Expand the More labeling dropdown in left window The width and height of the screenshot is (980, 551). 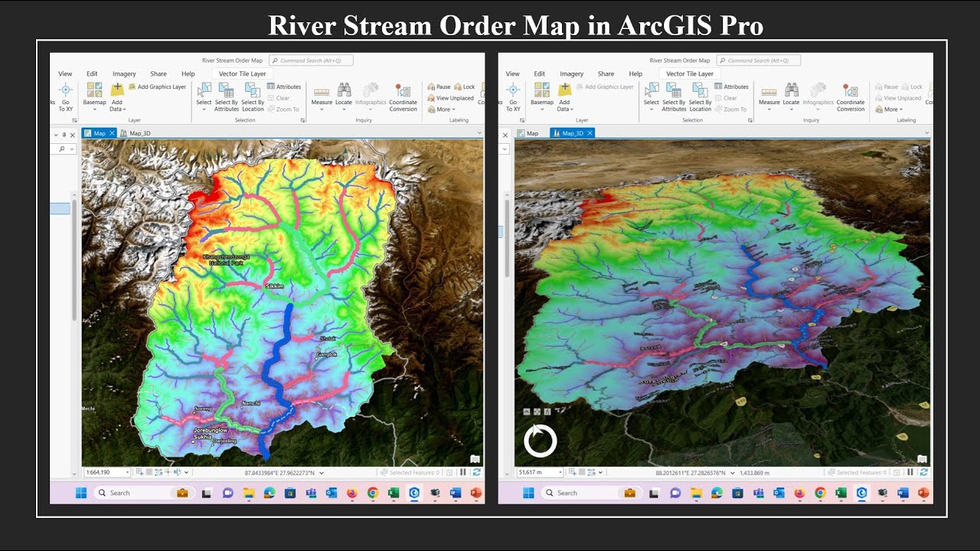(442, 109)
